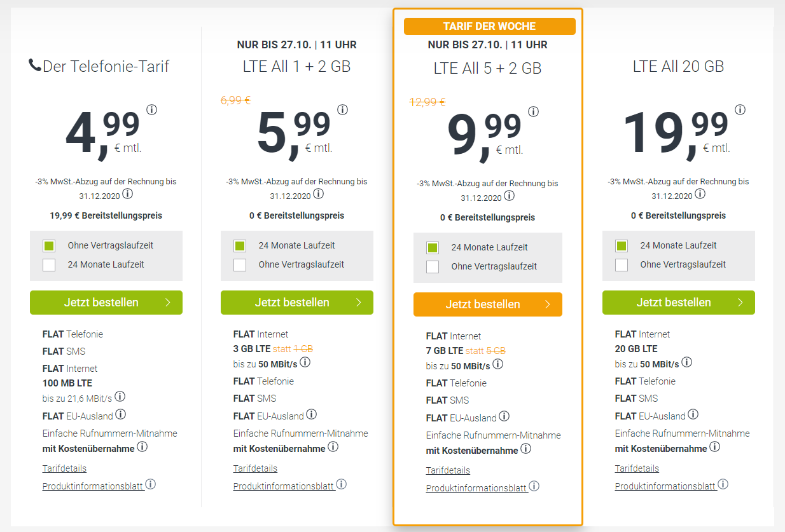
Task: Click info icon beside 19,99 price
Action: (740, 109)
